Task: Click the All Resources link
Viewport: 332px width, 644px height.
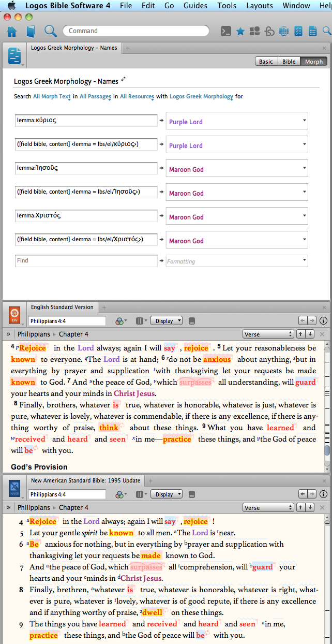Action: point(137,96)
